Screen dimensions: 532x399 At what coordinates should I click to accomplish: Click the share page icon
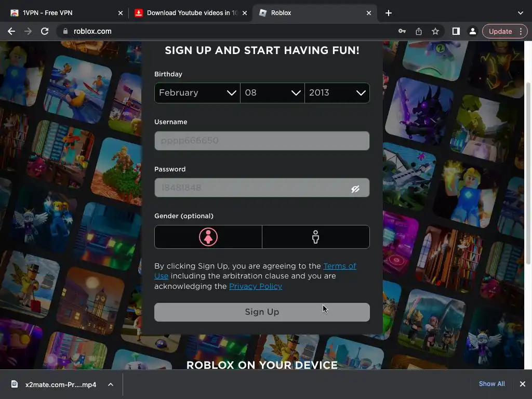pyautogui.click(x=419, y=31)
